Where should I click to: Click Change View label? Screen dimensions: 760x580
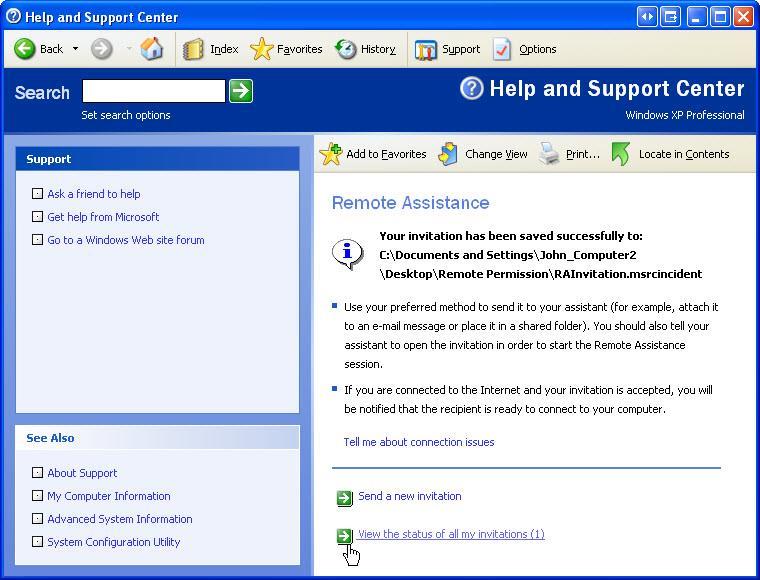[x=496, y=154]
